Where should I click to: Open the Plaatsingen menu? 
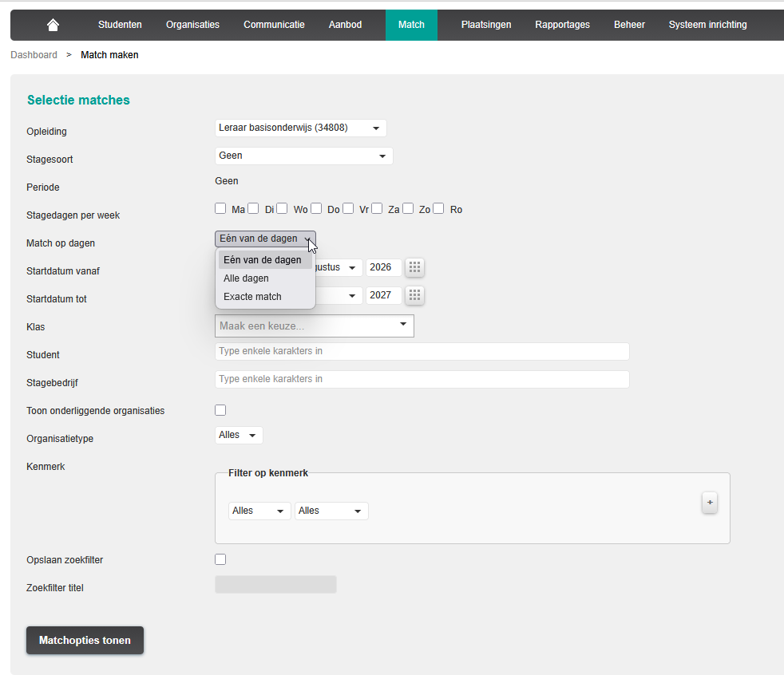click(486, 25)
